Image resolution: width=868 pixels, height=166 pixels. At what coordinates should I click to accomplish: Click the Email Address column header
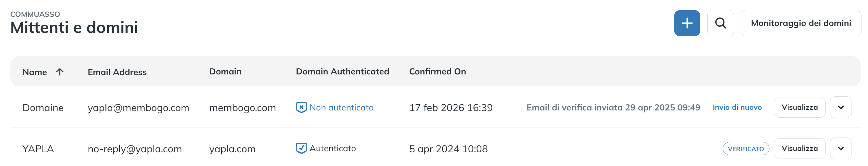point(117,72)
